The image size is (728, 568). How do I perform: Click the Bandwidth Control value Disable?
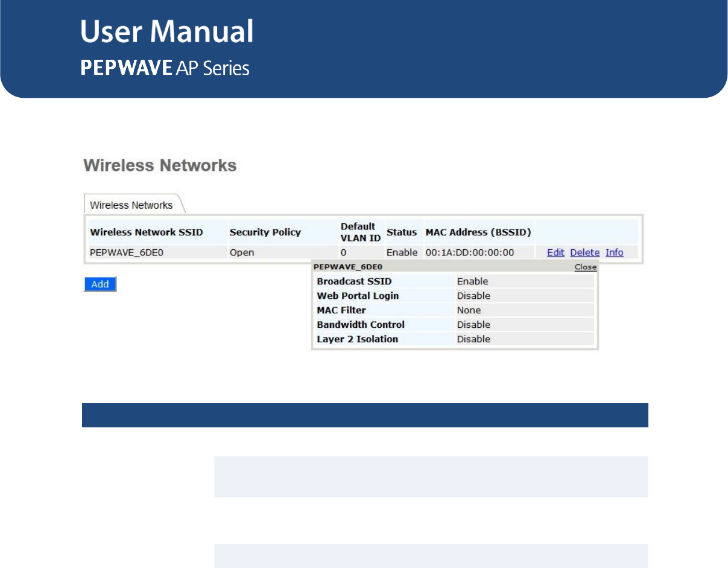coord(473,325)
